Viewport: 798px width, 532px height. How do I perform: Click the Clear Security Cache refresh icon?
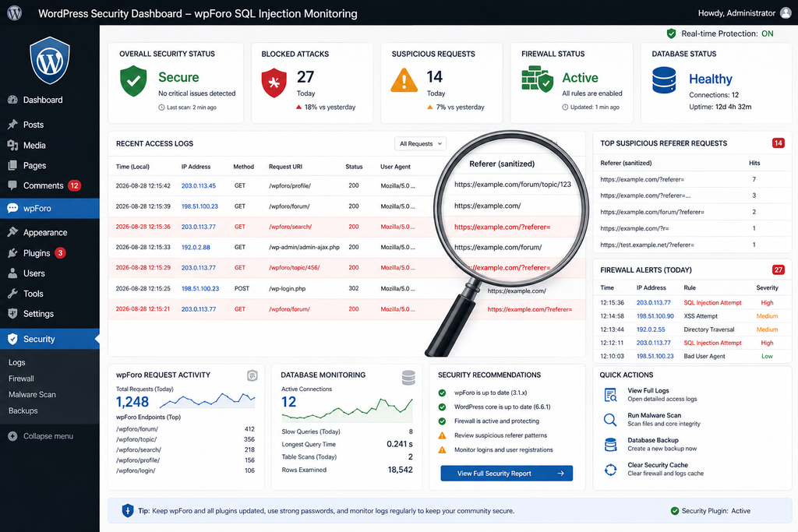[611, 470]
